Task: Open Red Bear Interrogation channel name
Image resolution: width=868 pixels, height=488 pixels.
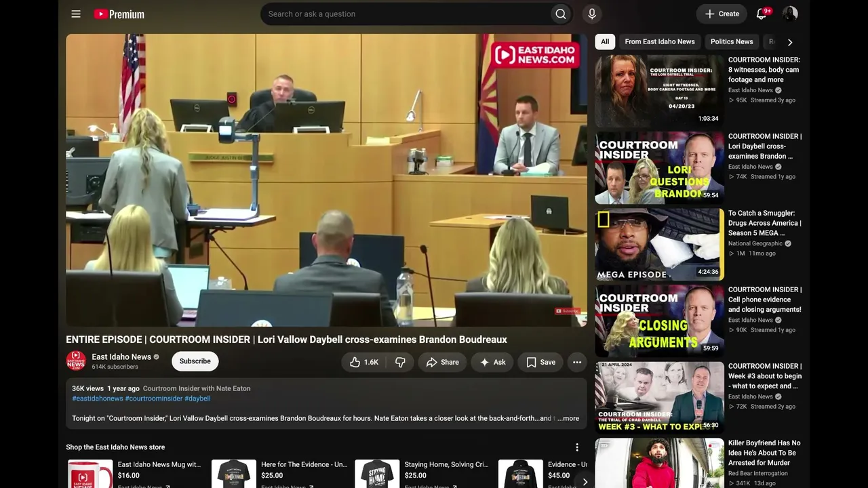Action: [x=758, y=473]
